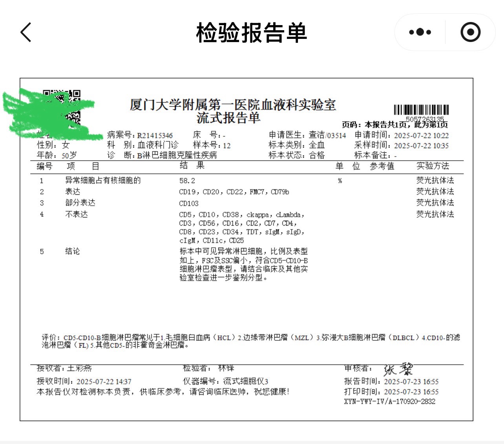Tap the specimen type 全血
The width and height of the screenshot is (504, 444).
click(x=316, y=145)
